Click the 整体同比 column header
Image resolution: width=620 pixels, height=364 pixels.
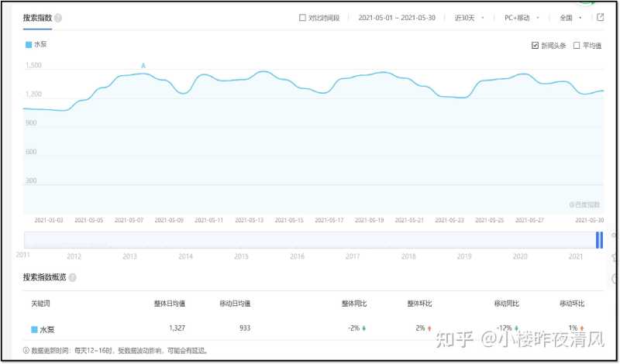354,304
